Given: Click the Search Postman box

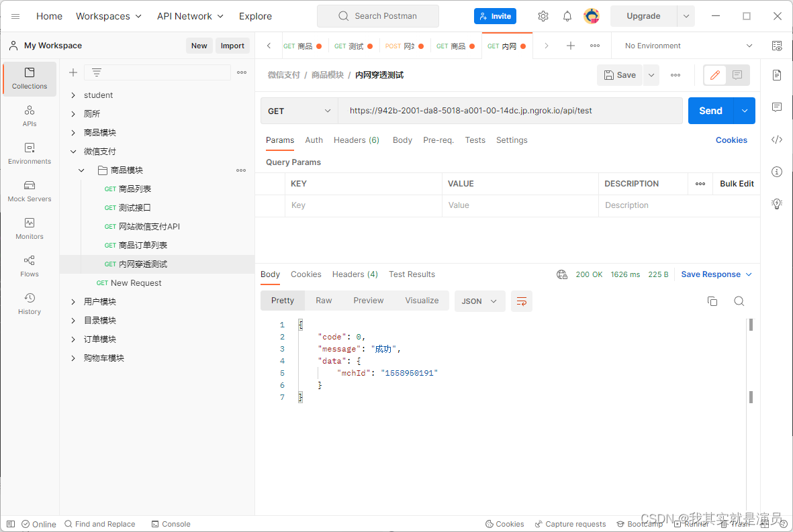Looking at the screenshot, I should [x=378, y=16].
